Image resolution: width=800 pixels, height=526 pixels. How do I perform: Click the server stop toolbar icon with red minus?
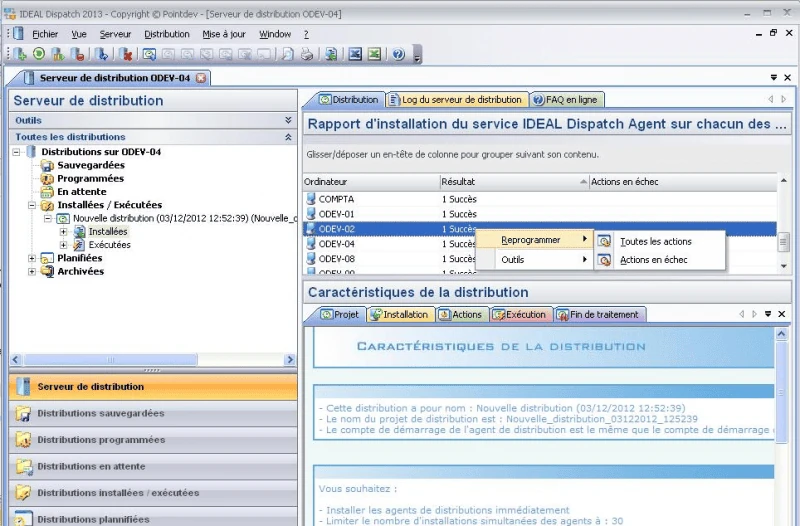click(x=78, y=54)
